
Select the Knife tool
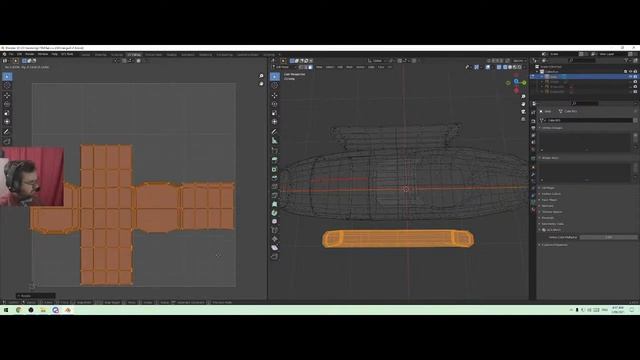275,196
